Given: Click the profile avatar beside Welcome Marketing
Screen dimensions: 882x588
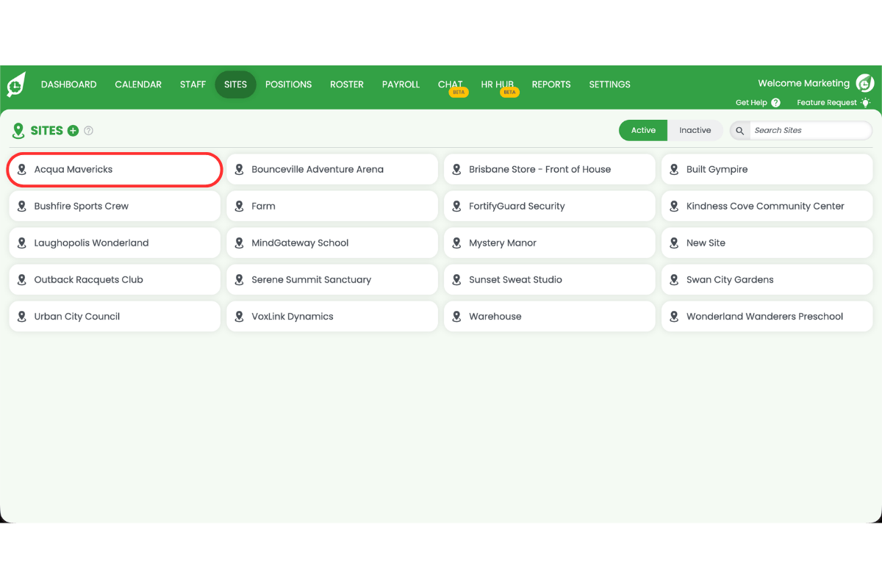Looking at the screenshot, I should pyautogui.click(x=864, y=83).
